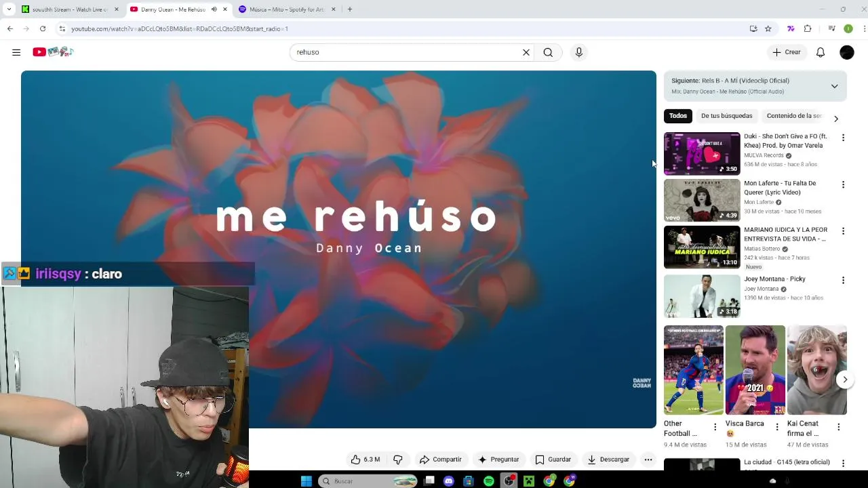
Task: Open options for Kai Cenat short
Action: pos(838,427)
